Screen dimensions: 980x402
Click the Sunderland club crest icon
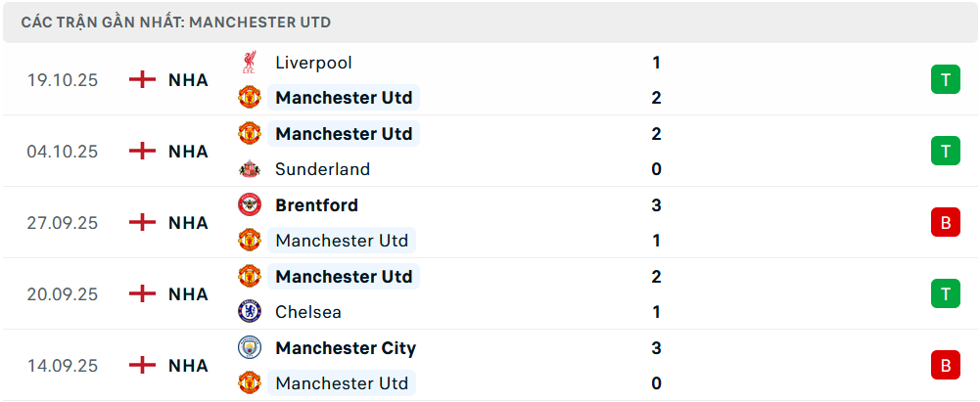(x=250, y=169)
